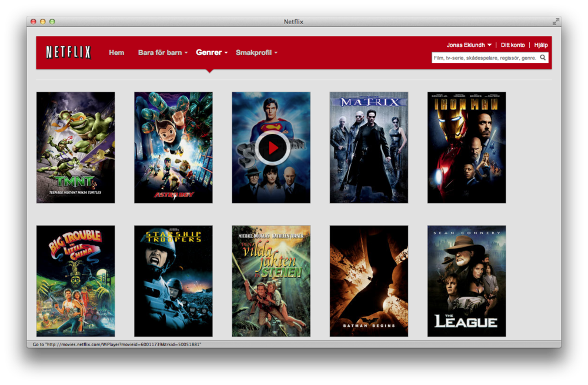Go to the Hem page
Viewport: 588px width, 385px height.
(116, 53)
